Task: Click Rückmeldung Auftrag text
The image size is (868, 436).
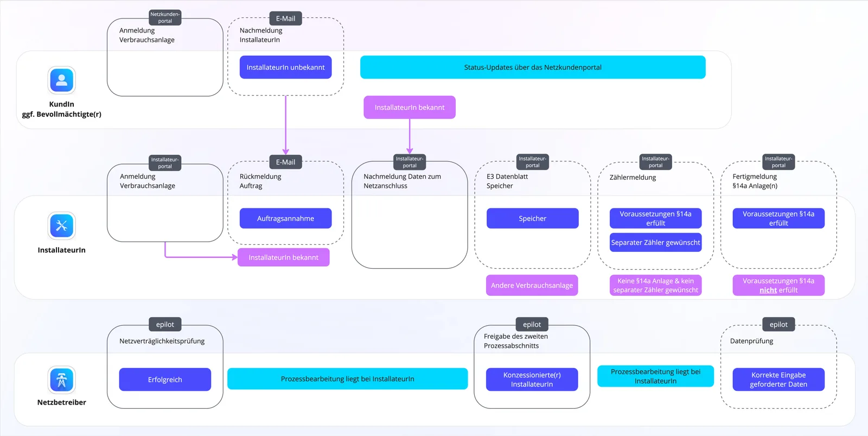Action: 260,181
